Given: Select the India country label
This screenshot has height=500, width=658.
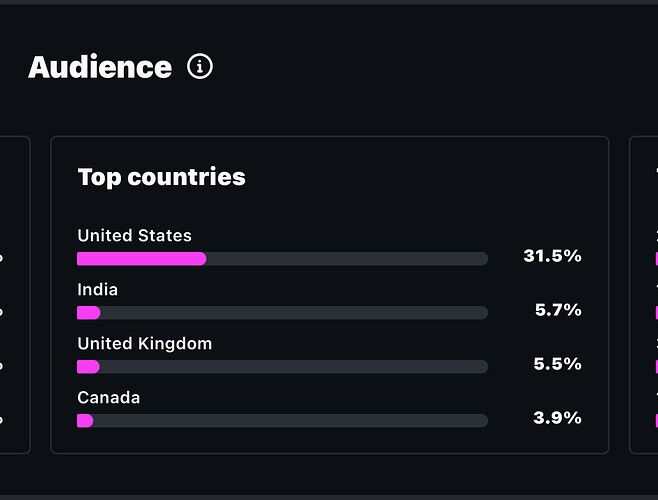Looking at the screenshot, I should coord(97,290).
